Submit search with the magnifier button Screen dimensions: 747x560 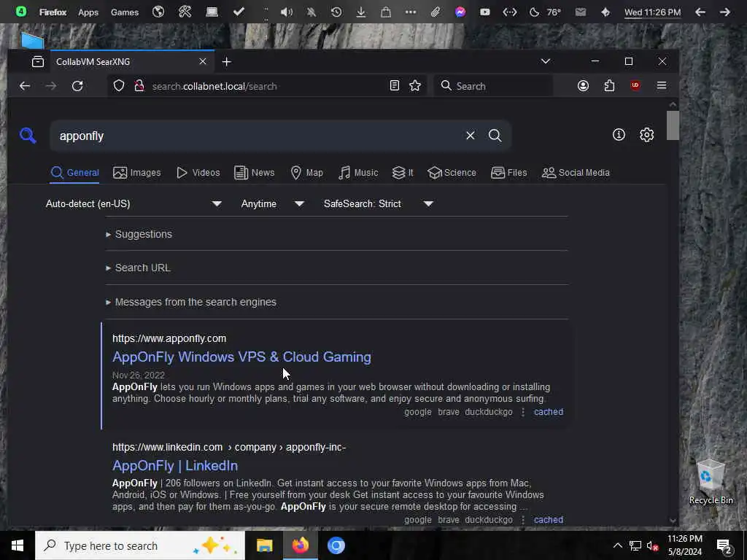tap(495, 136)
